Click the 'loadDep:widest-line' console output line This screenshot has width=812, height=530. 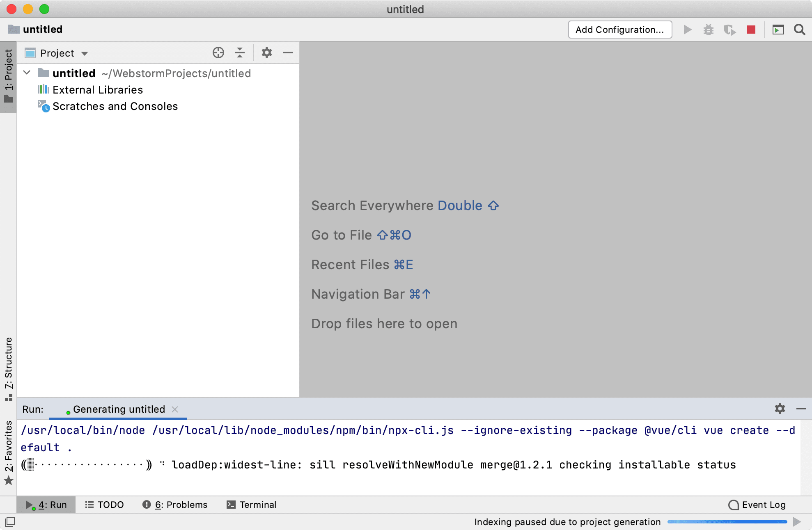(x=378, y=464)
